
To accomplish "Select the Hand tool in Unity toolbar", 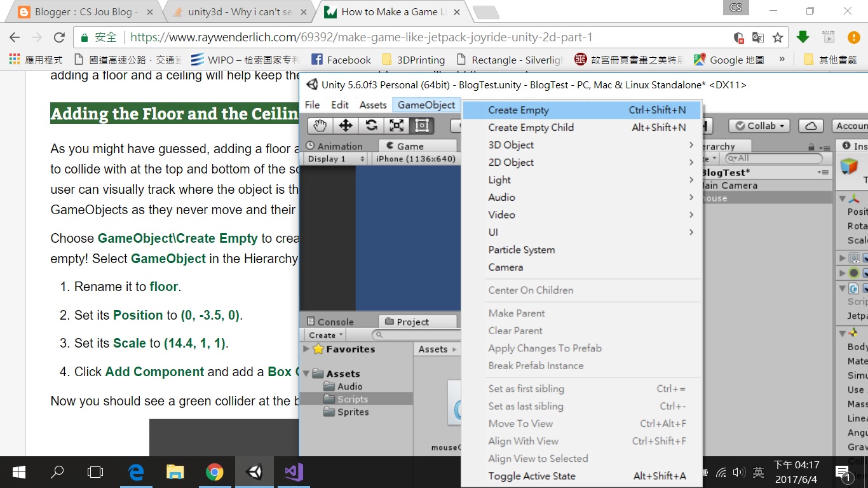I will coord(320,125).
